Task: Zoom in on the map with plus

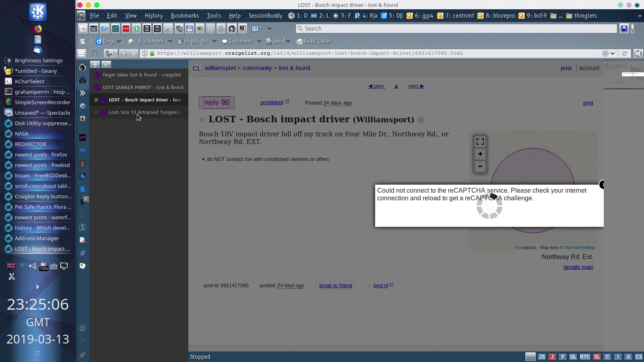Action: click(x=480, y=154)
